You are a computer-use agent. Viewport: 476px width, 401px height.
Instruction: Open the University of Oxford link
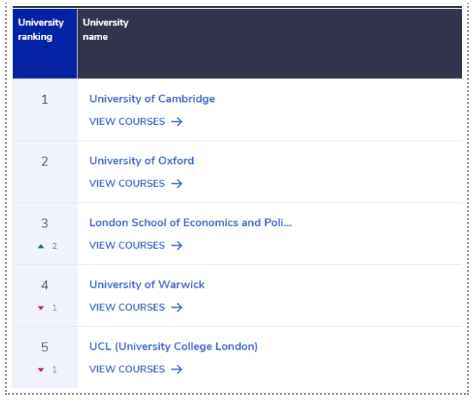[142, 161]
